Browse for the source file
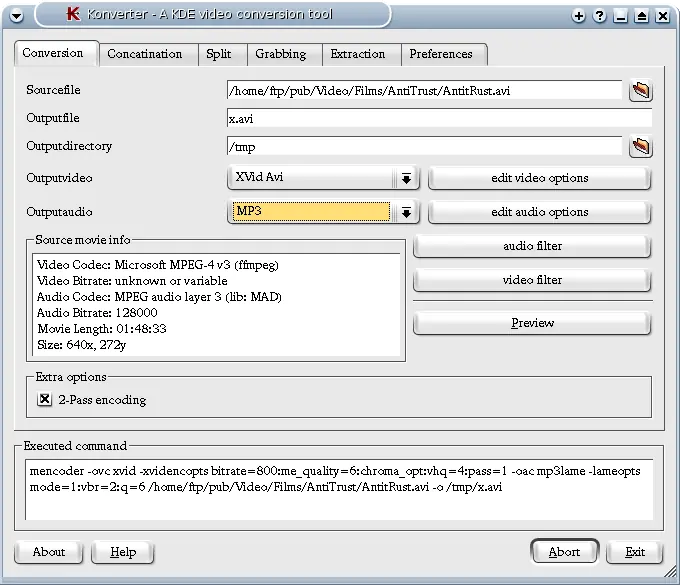 641,91
